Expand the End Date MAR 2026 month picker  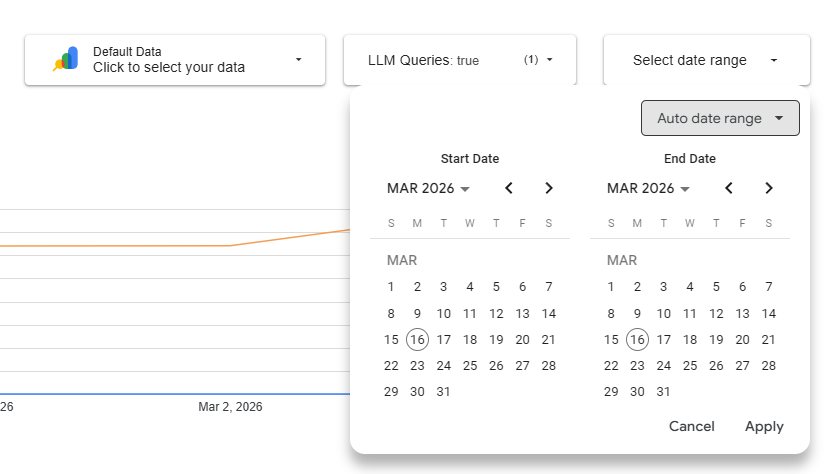tap(648, 188)
